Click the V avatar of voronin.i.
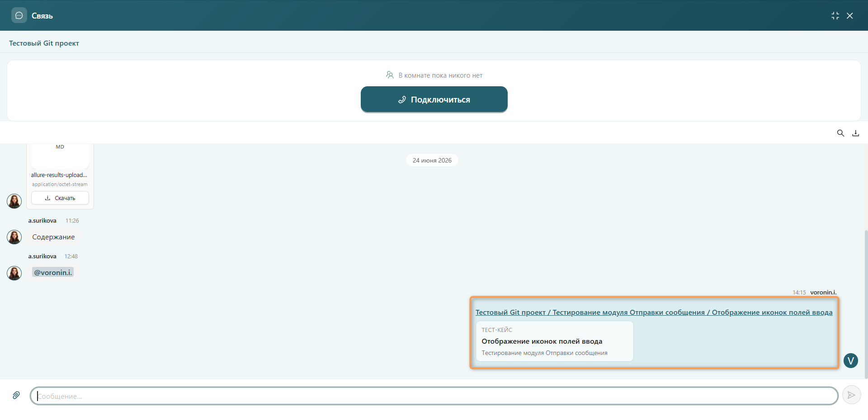 coord(851,360)
